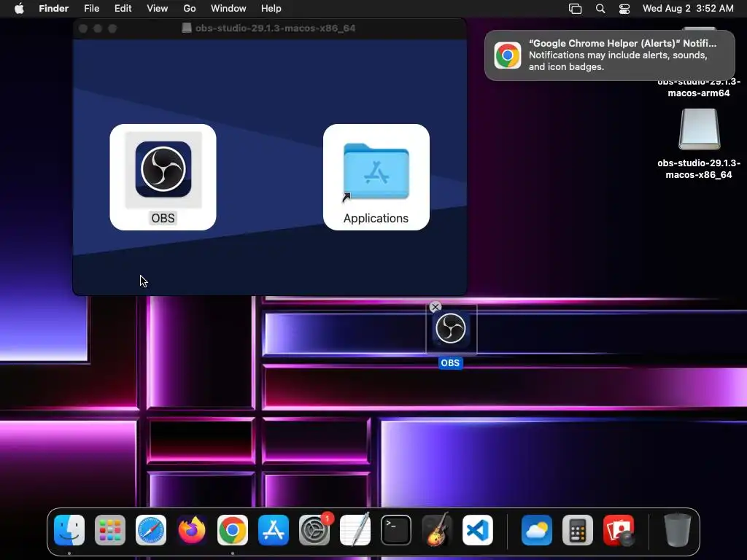Open System Settings with badge in Dock

click(x=314, y=530)
